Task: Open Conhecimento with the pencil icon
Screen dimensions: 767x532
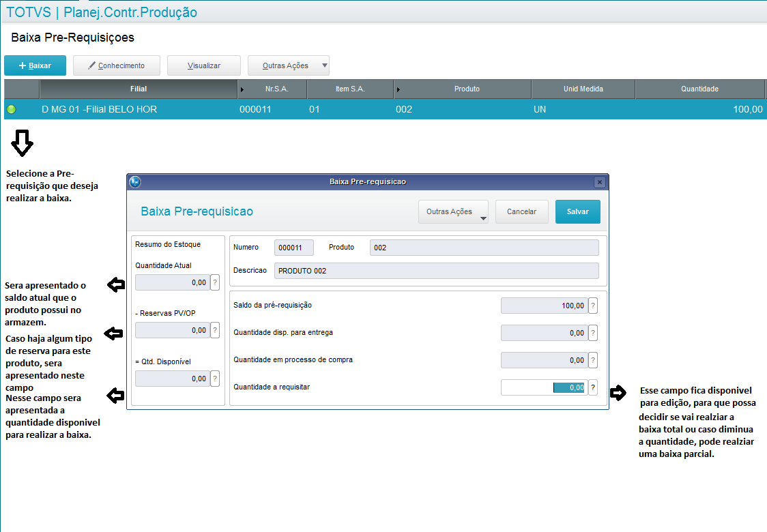Action: [117, 65]
